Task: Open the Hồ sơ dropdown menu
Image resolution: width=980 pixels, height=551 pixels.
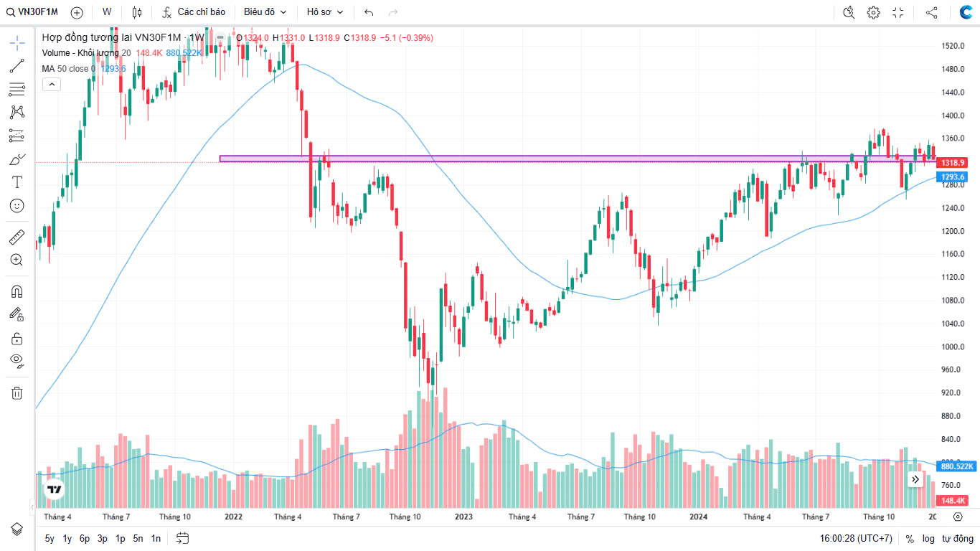Action: click(x=324, y=12)
